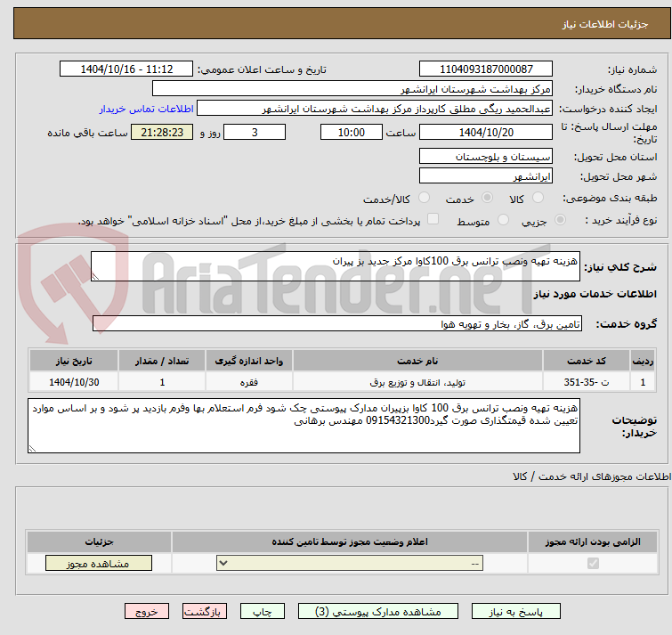Click the resize handle of توضیحات خریدار textarea
This screenshot has width=672, height=635.
coord(32,449)
